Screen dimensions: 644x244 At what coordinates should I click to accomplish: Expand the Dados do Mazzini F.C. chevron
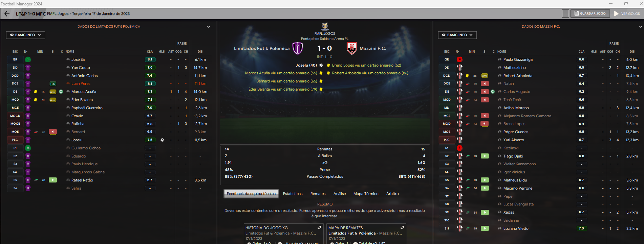641,27
